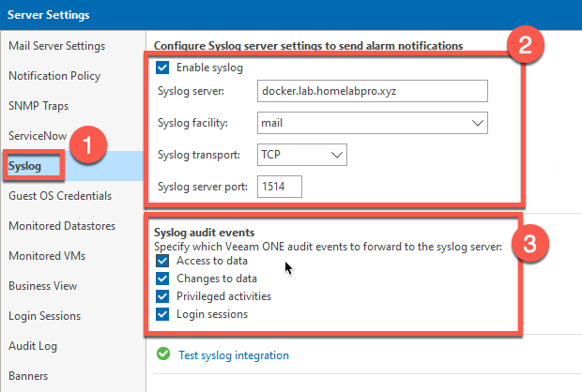Open the Syslog facility dropdown
This screenshot has height=392, width=582.
[x=372, y=123]
